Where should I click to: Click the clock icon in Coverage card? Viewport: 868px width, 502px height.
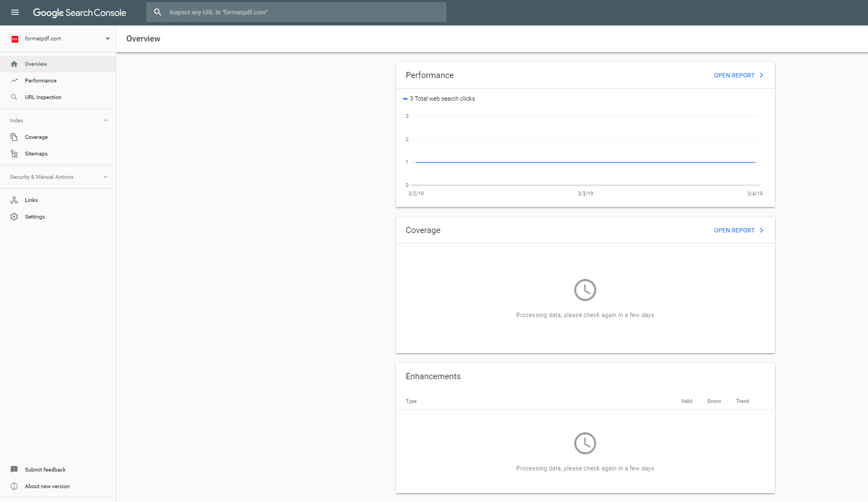585,290
